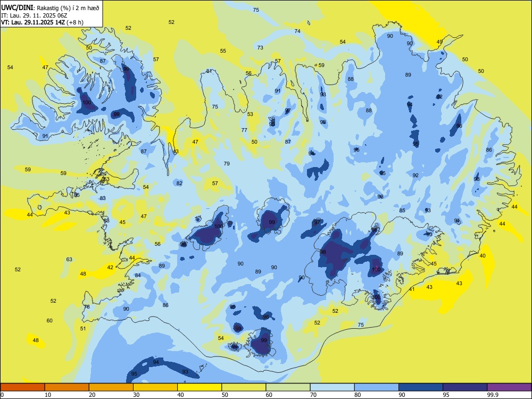Click the yellow-green 50–60 legend swatch

pos(244,387)
